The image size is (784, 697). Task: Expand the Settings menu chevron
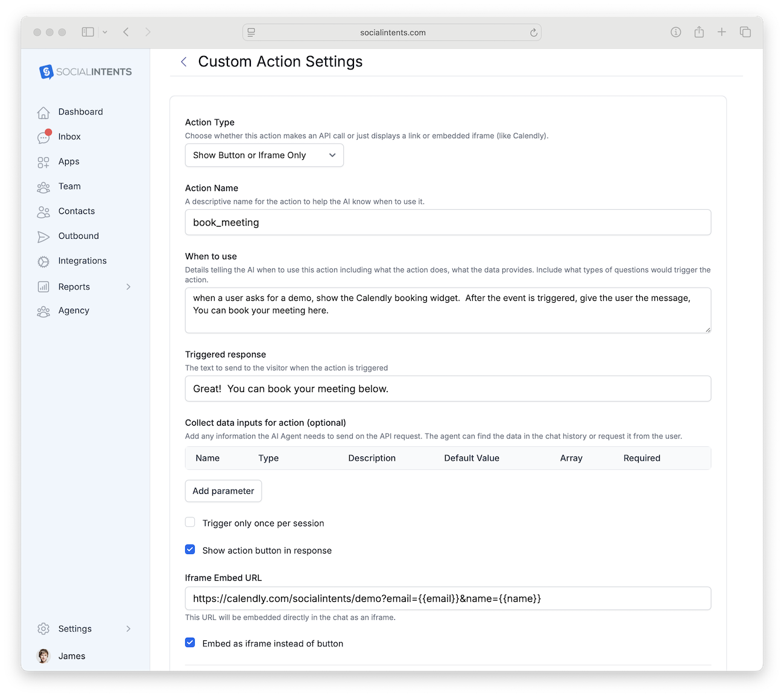point(129,628)
